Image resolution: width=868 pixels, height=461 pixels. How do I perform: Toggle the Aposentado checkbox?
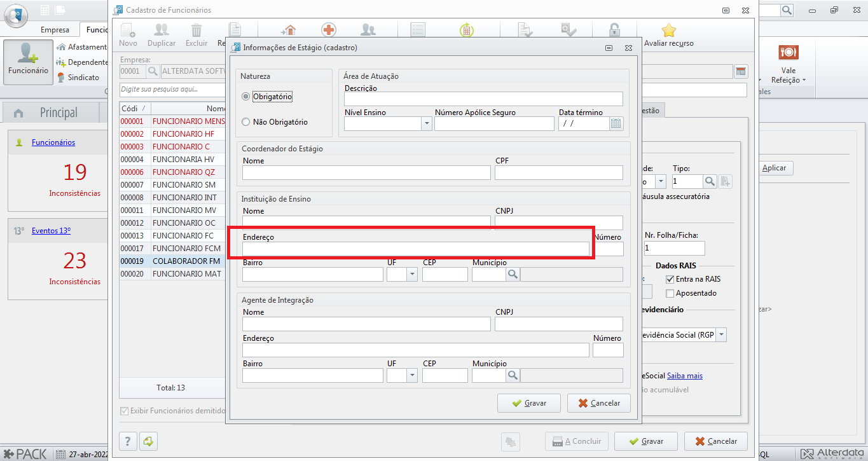pyautogui.click(x=670, y=293)
